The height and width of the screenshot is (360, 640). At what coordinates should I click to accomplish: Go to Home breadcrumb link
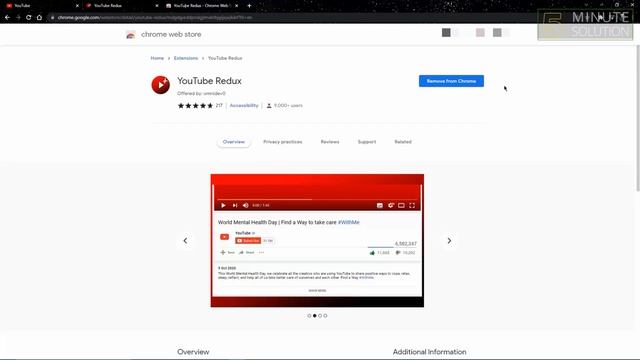[157, 58]
